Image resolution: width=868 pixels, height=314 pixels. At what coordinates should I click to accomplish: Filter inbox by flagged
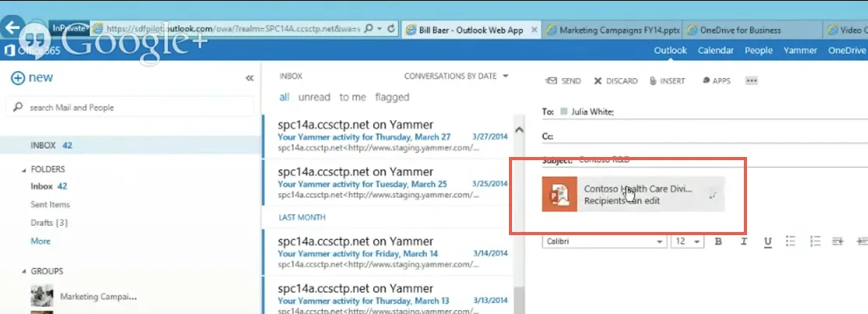(392, 97)
